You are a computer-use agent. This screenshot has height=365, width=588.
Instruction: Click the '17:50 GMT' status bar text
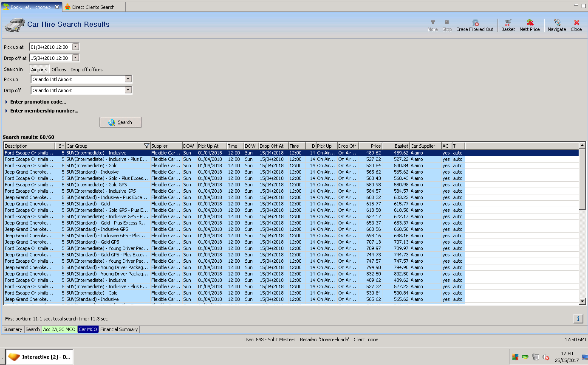pyautogui.click(x=576, y=340)
